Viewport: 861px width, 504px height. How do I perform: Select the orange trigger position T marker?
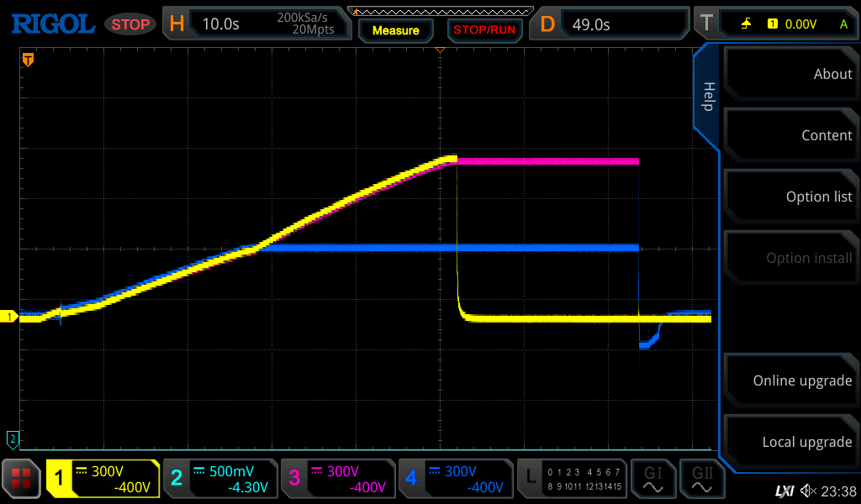(x=28, y=60)
